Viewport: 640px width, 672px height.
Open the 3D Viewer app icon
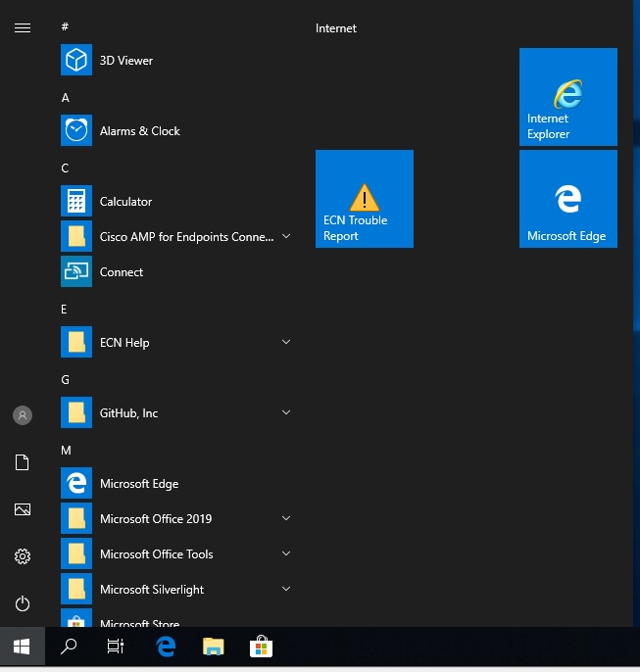click(x=76, y=60)
